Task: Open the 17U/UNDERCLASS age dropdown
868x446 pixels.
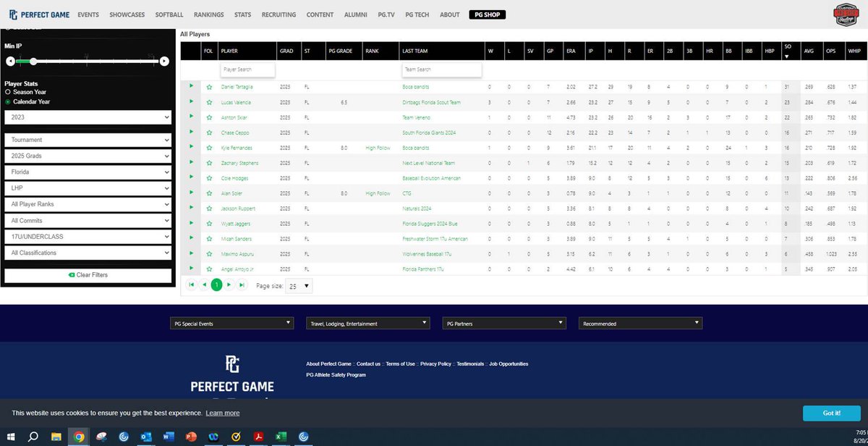Action: [88, 237]
